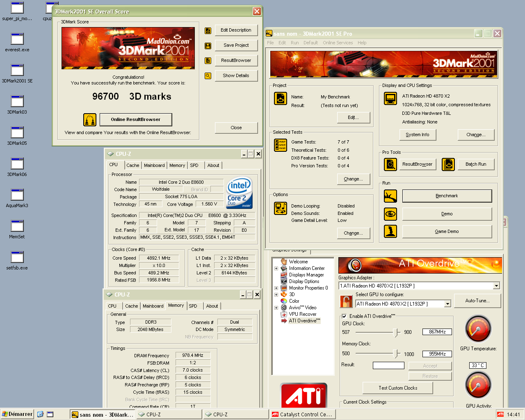The height and width of the screenshot is (420, 525).
Task: Select the VPU Recover tree item
Action: pos(302,314)
